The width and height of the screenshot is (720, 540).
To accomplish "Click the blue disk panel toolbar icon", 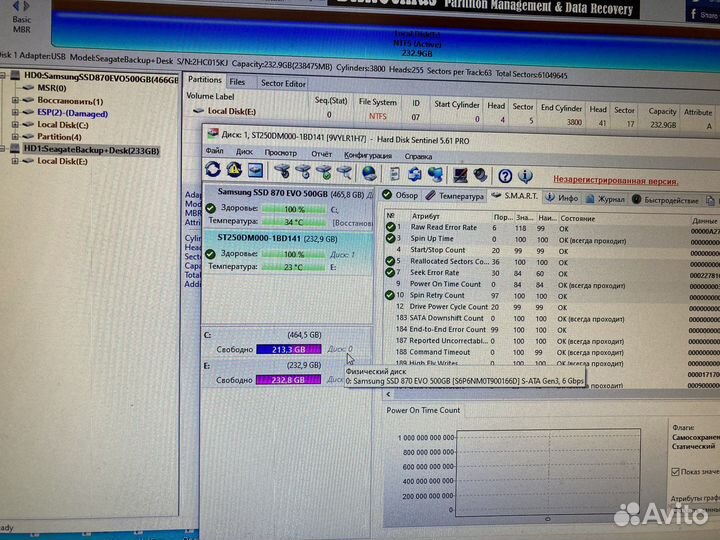I will click(x=255, y=170).
